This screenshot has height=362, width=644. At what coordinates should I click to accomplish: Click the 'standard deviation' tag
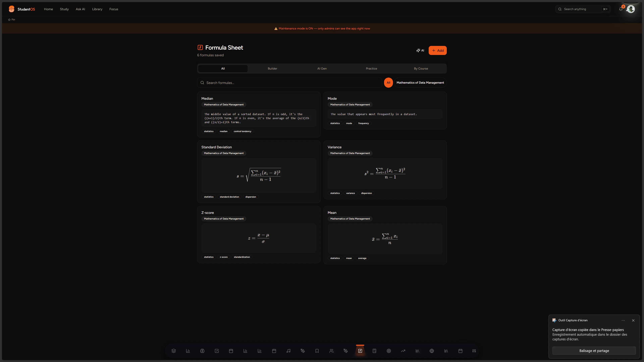(229, 197)
